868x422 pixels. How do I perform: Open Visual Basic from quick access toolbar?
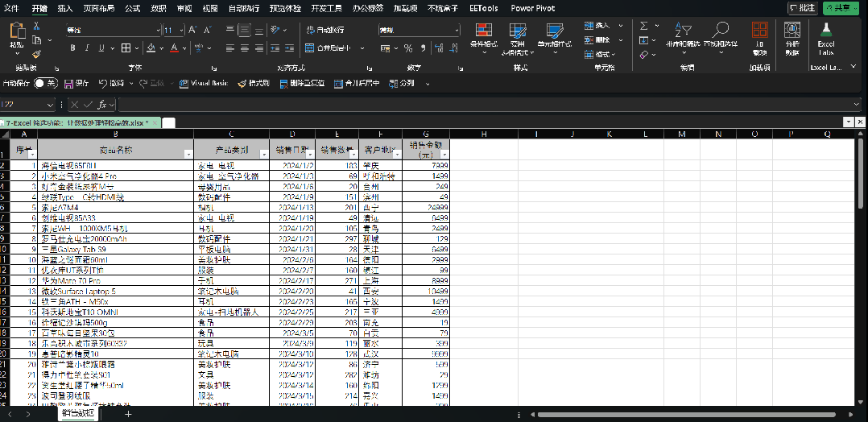point(205,84)
